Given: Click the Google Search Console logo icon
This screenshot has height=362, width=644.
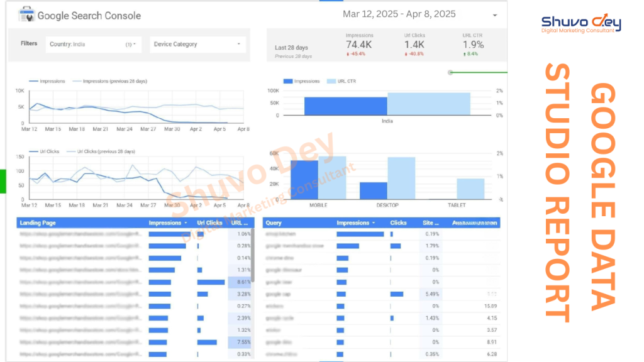Looking at the screenshot, I should (x=26, y=14).
